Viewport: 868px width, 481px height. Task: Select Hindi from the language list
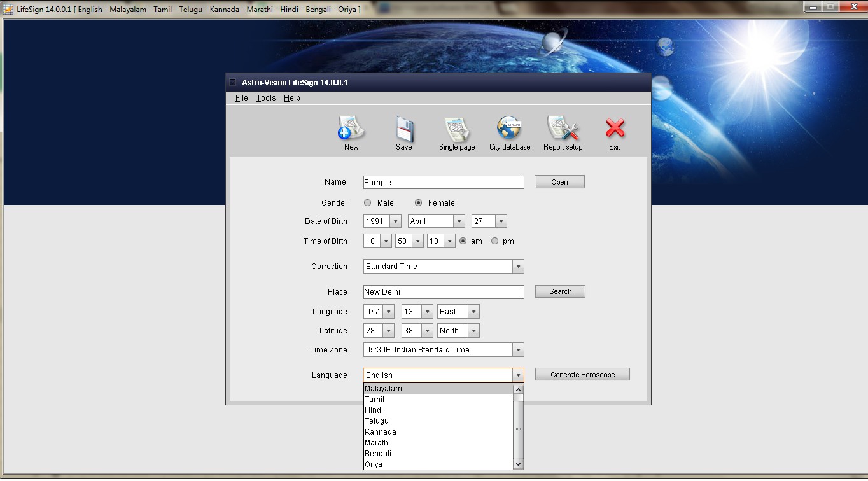pos(438,410)
